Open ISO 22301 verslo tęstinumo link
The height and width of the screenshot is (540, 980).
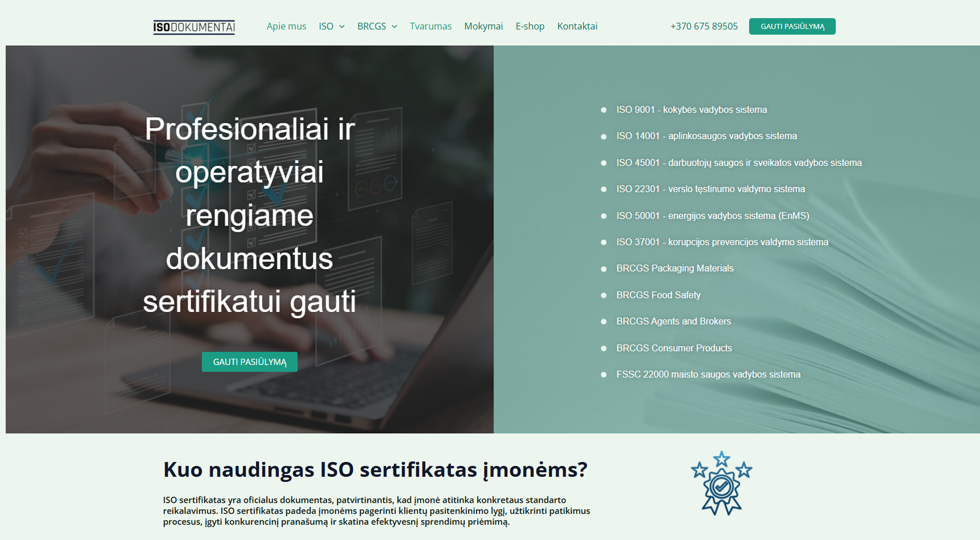pyautogui.click(x=710, y=189)
